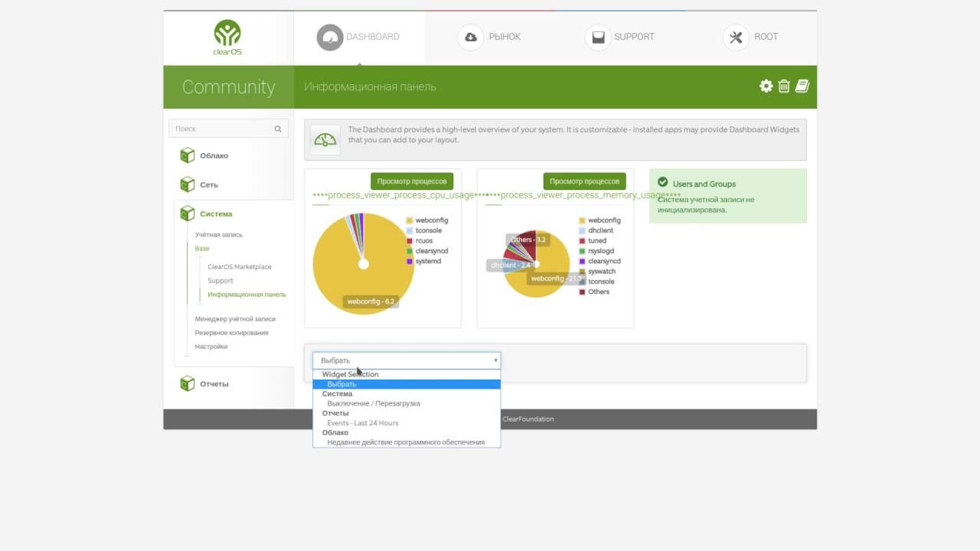Screen dimensions: 980x551
Task: Click systemd purple legend swatch
Action: [x=410, y=262]
